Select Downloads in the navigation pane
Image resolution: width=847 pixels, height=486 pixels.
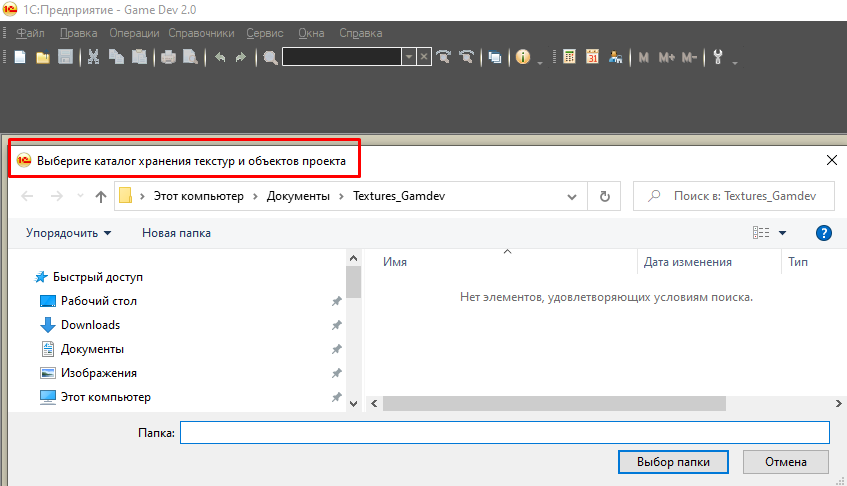[x=90, y=325]
